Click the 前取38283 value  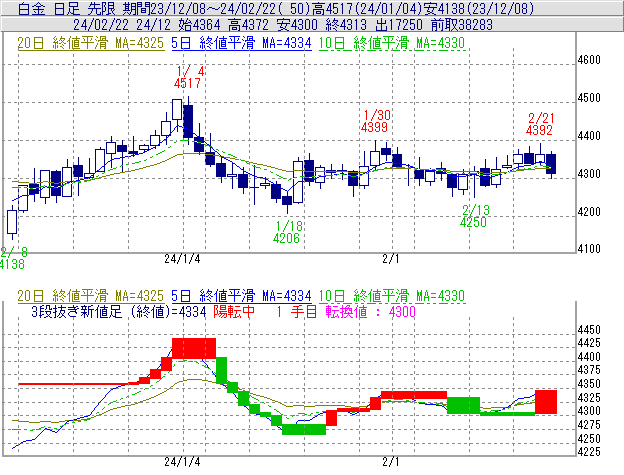pos(462,25)
